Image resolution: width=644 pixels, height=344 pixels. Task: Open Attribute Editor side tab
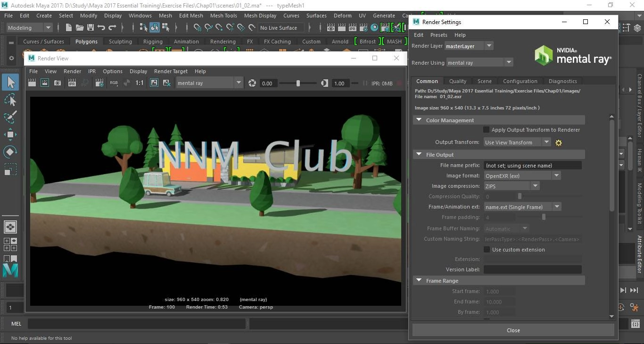tap(639, 254)
